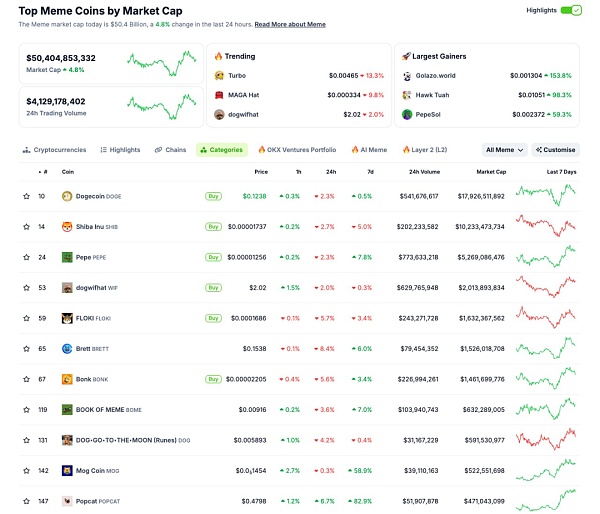Toggle the Highlights switch off
The image size is (600, 514).
[570, 10]
